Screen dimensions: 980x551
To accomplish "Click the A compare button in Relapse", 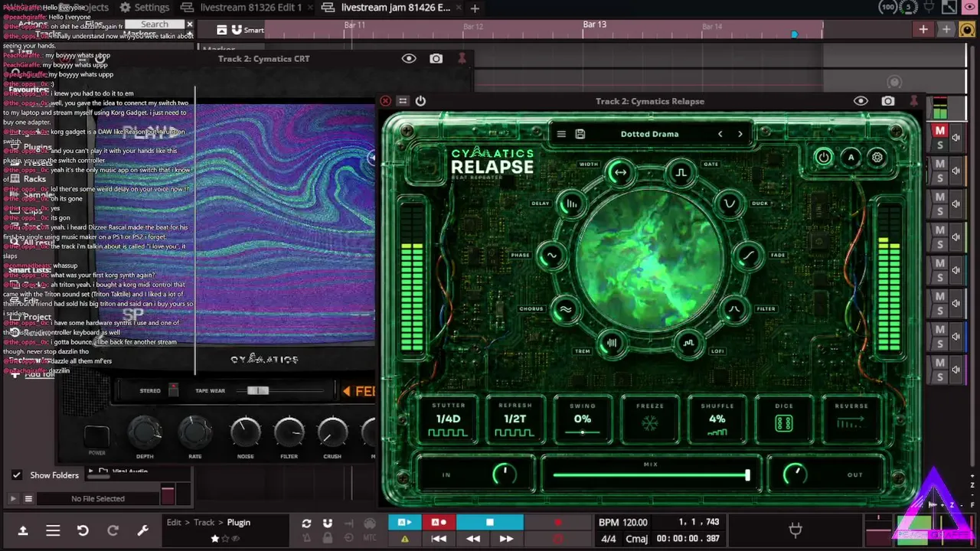I will [x=851, y=158].
